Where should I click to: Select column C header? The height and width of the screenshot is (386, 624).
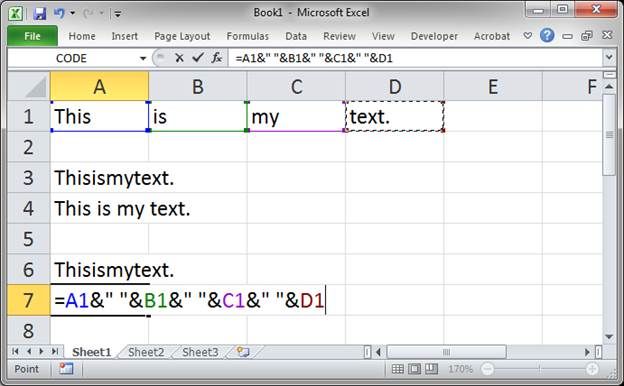pyautogui.click(x=296, y=86)
